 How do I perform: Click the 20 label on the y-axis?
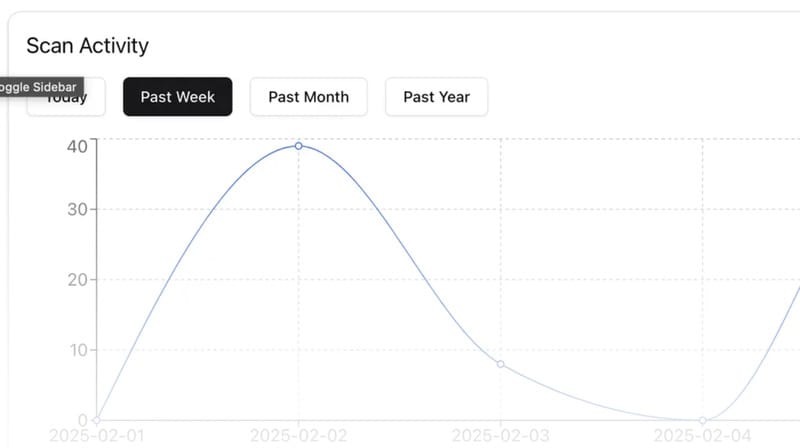point(77,280)
